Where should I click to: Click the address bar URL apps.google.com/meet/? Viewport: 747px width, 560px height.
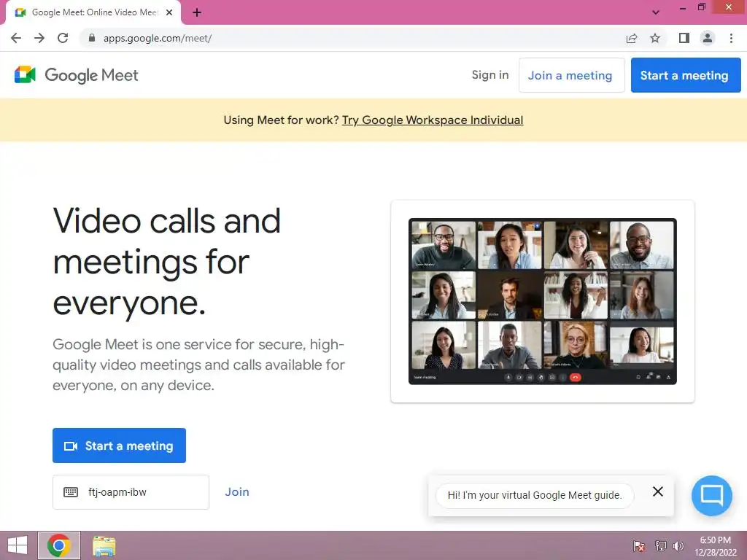(158, 38)
